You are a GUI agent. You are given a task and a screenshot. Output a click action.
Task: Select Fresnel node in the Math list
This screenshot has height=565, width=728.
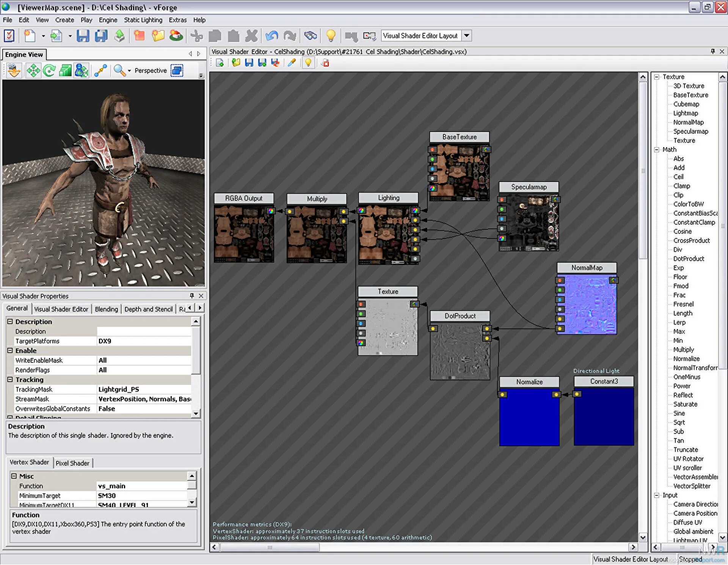click(683, 304)
